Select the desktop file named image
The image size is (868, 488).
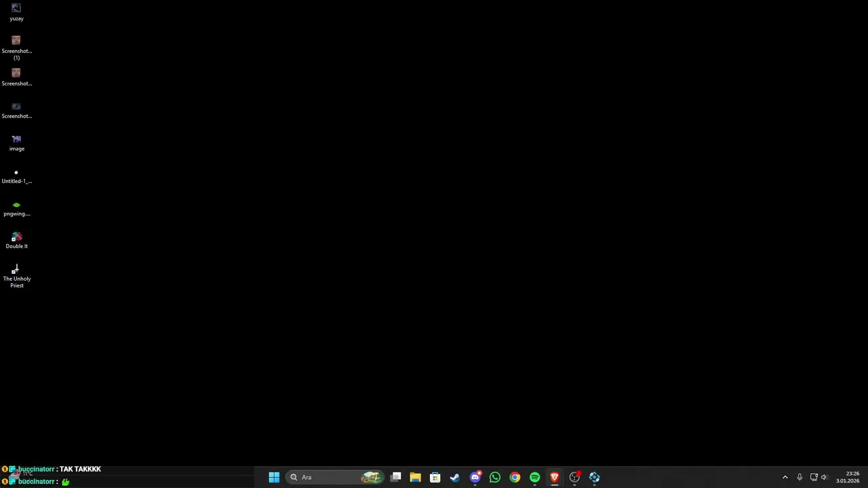pyautogui.click(x=16, y=142)
